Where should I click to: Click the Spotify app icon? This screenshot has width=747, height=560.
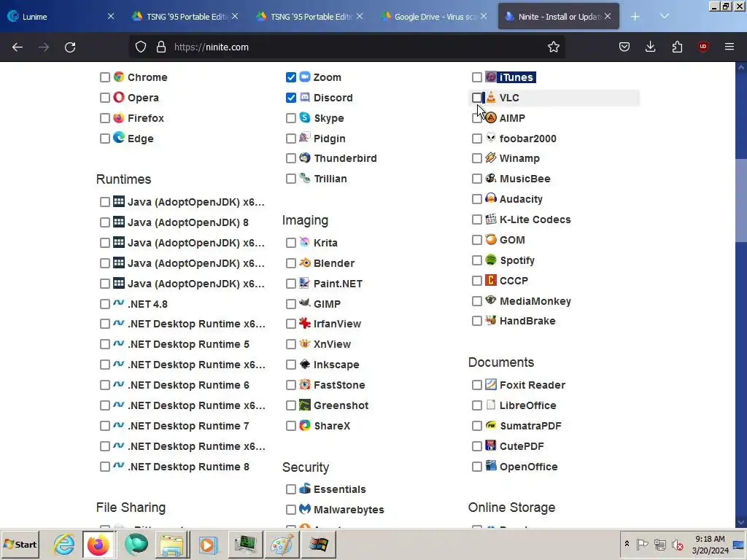click(491, 260)
